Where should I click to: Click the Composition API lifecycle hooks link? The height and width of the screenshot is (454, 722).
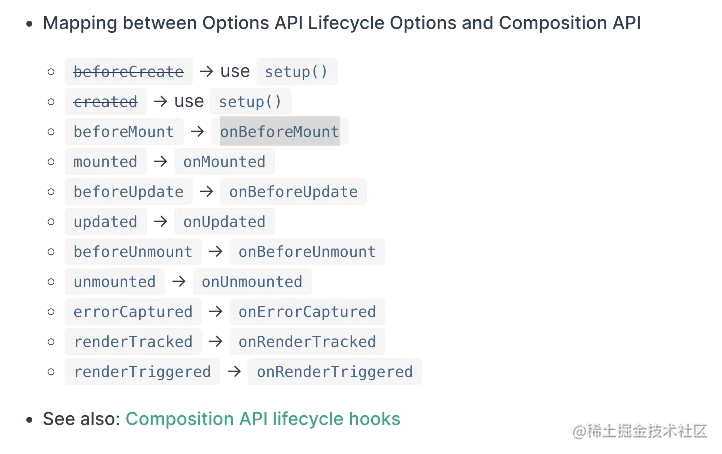(x=262, y=419)
